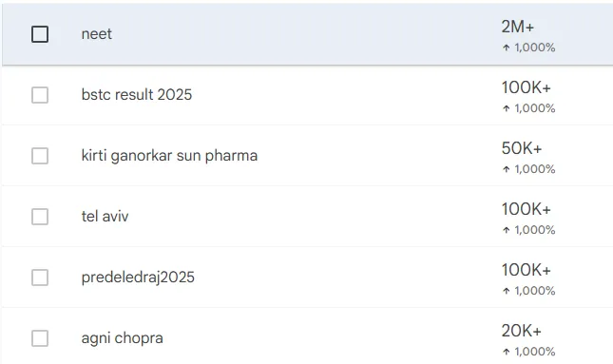Tick the bstc result 2025 checkbox

pyautogui.click(x=40, y=95)
